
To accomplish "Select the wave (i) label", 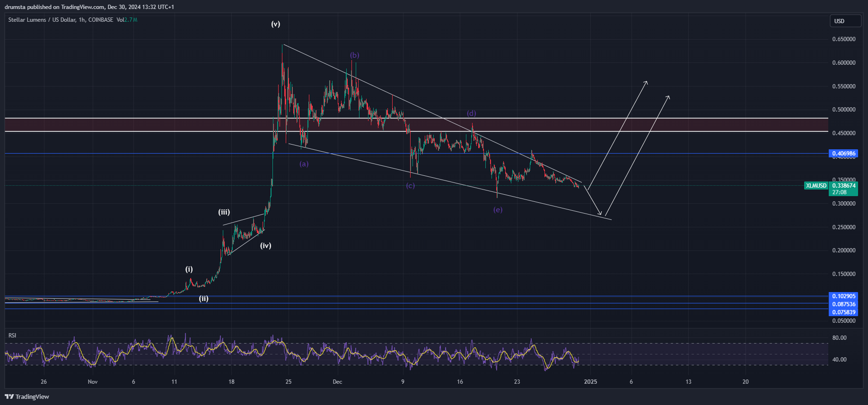I will 189,269.
